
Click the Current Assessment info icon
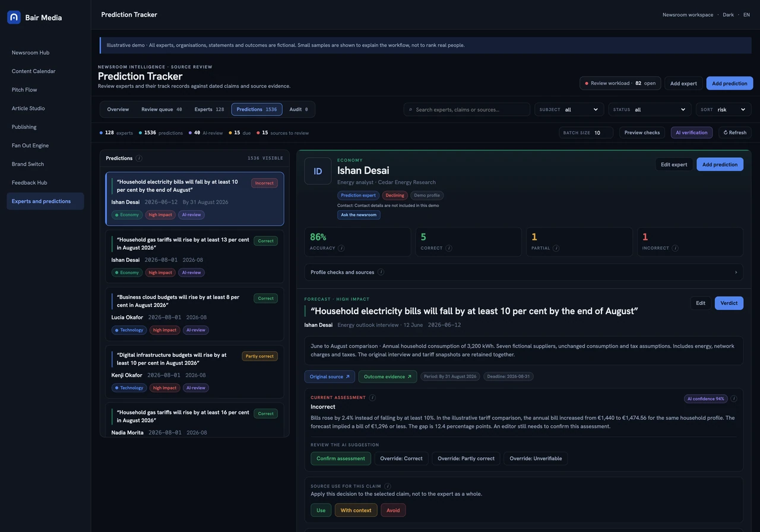[x=372, y=398]
